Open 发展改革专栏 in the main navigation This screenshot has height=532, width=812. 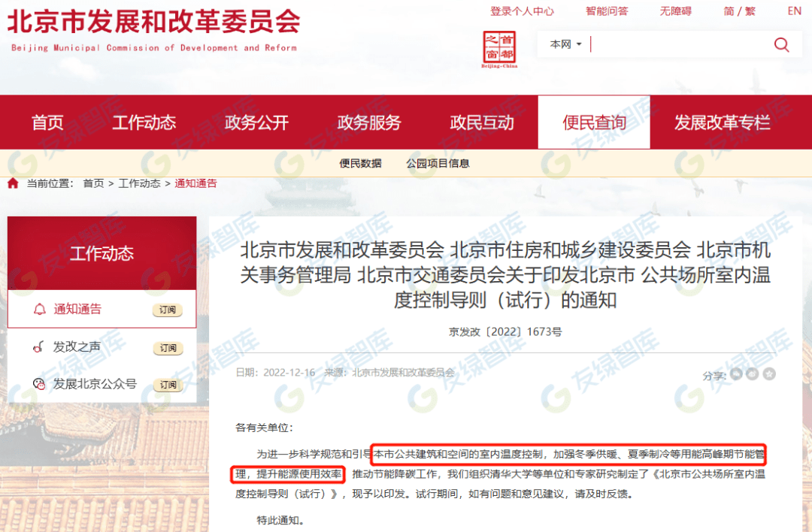(722, 122)
